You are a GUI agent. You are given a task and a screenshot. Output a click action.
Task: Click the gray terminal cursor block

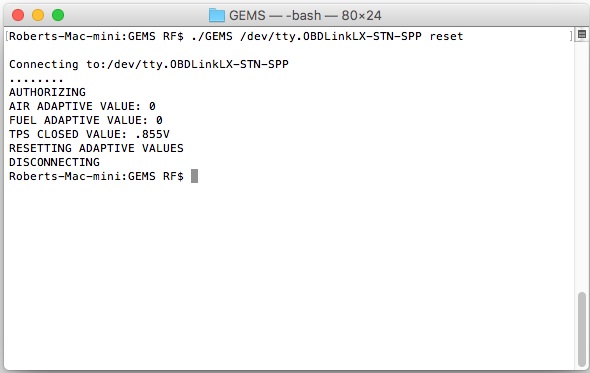click(x=194, y=176)
